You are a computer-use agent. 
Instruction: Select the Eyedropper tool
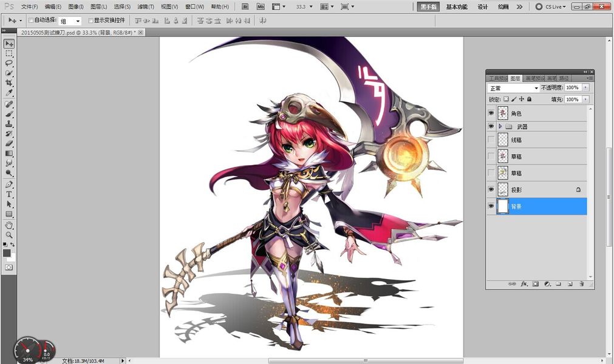coord(9,93)
